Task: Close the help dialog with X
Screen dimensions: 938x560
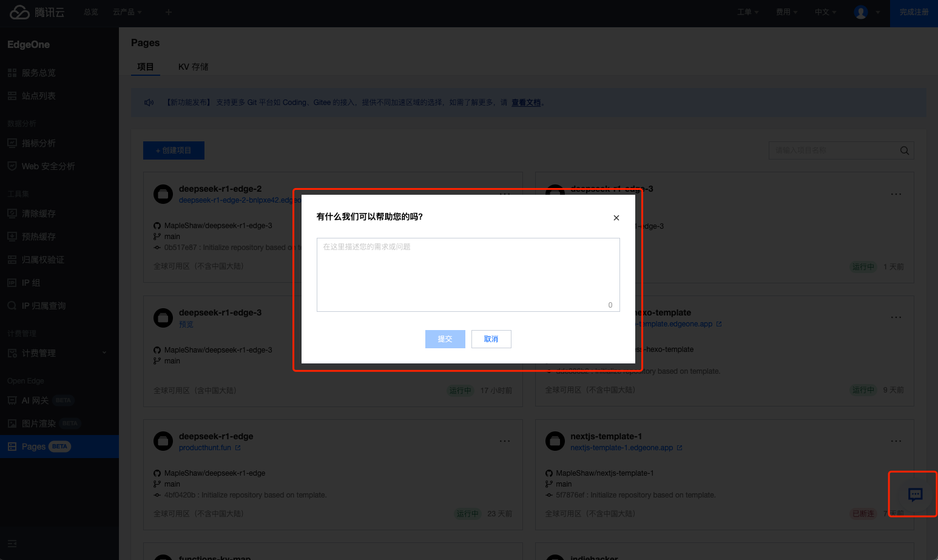Action: click(616, 218)
